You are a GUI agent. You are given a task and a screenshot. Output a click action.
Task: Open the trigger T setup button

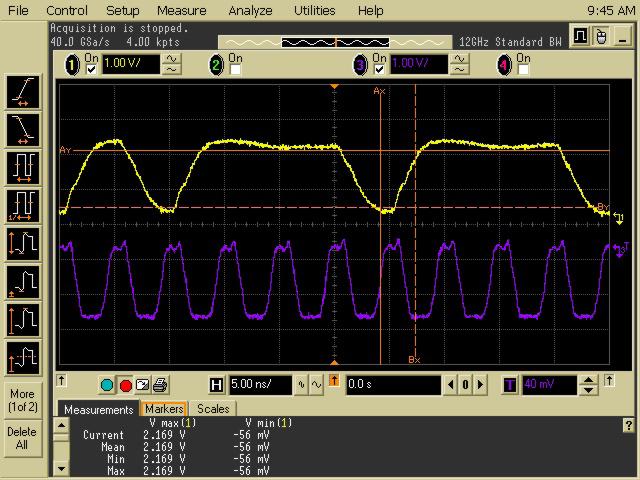pyautogui.click(x=510, y=385)
